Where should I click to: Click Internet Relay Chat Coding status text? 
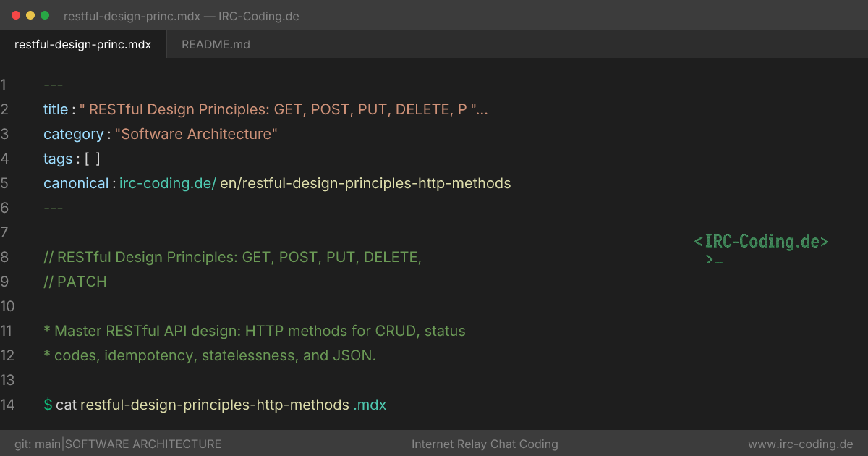click(485, 444)
